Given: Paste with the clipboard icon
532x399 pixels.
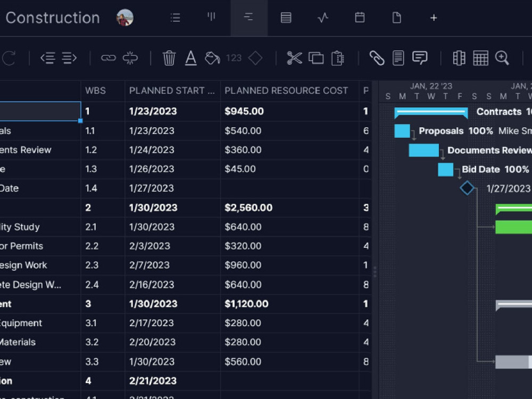Looking at the screenshot, I should point(338,58).
